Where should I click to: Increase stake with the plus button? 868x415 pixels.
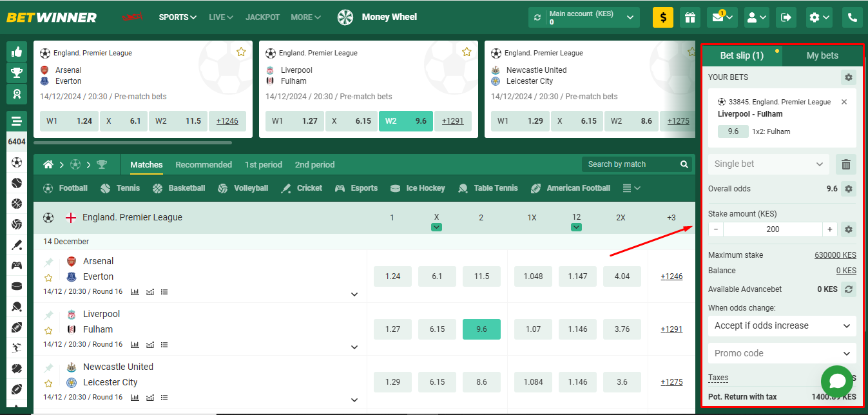pos(830,229)
